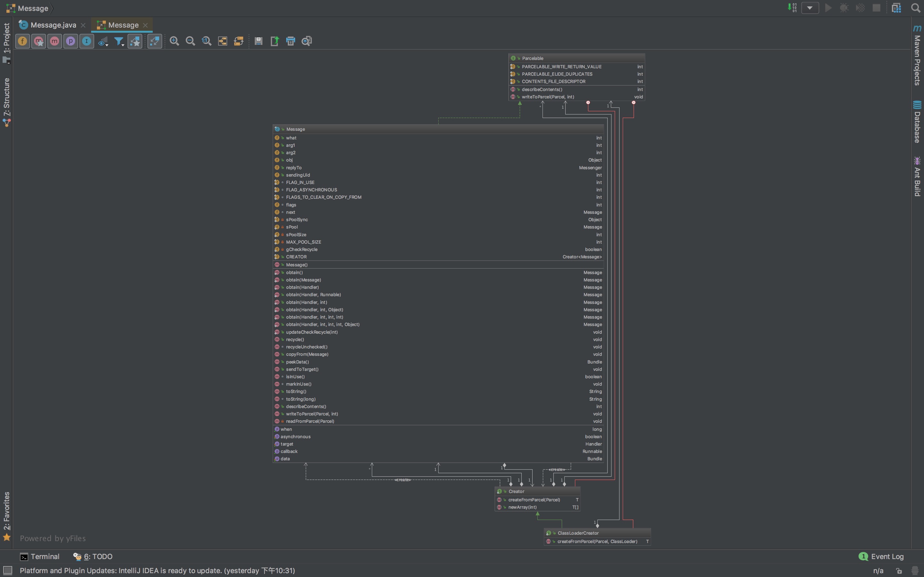Open the visibility level dropdown
924x577 pixels.
pyautogui.click(x=103, y=41)
